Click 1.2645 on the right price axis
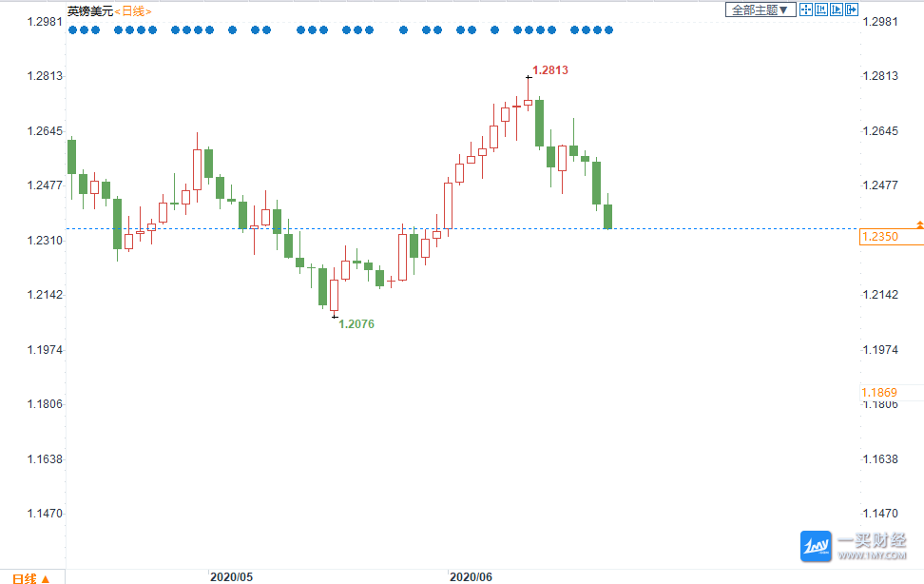The width and height of the screenshot is (924, 584). [x=880, y=131]
